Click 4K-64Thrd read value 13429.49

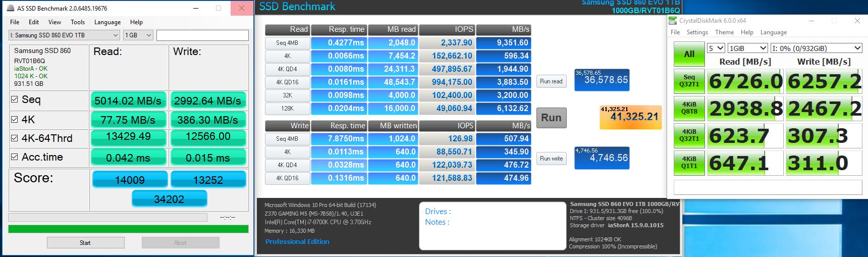tap(128, 137)
